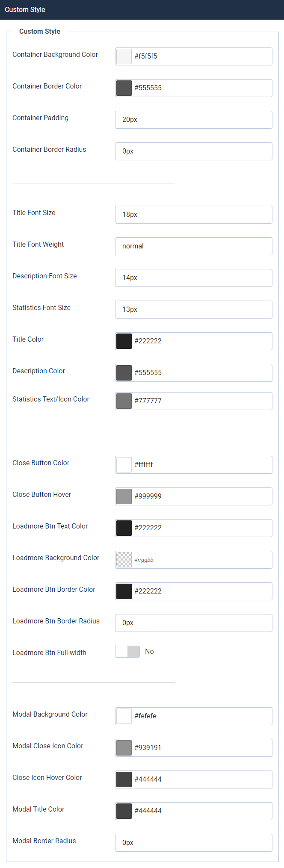Image resolution: width=284 pixels, height=868 pixels.
Task: Click the transparent Loadmore Background Color swatch
Action: pyautogui.click(x=124, y=560)
